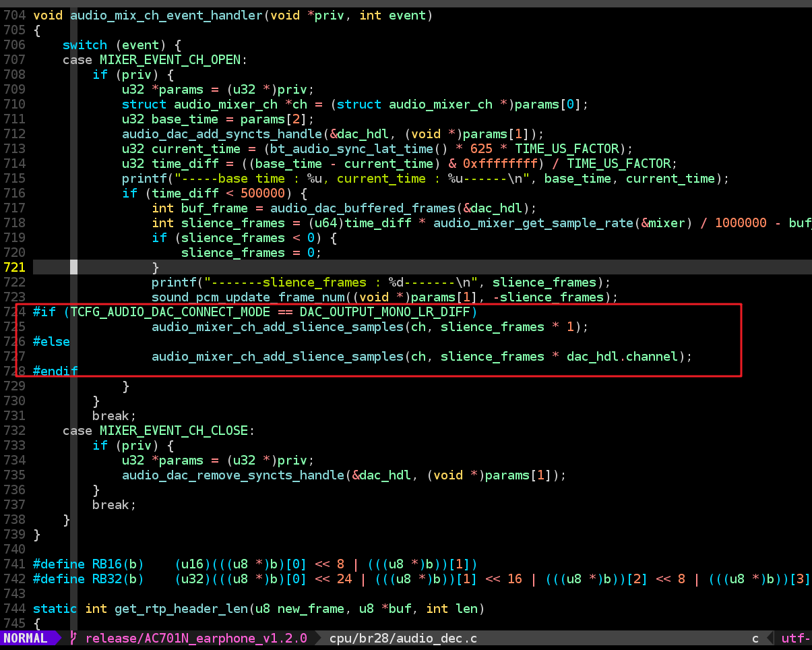The height and width of the screenshot is (650, 812).
Task: Click the utf- encoding indicator
Action: 796,638
